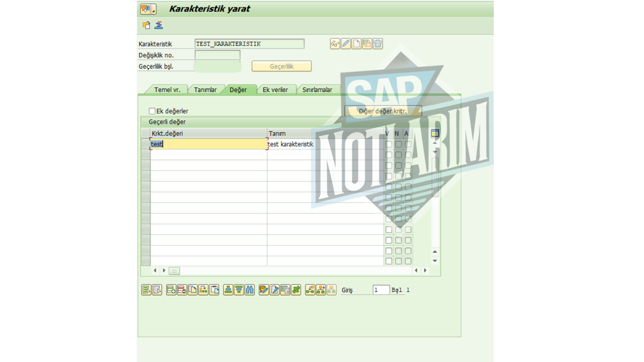Click the row selector of the test row
Screen dimensions: 644x362
[x=146, y=144]
